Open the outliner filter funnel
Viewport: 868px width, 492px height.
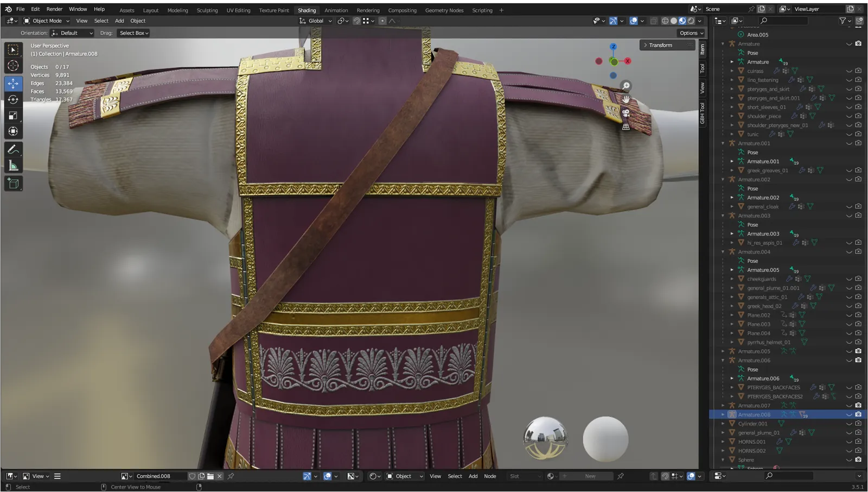click(843, 21)
